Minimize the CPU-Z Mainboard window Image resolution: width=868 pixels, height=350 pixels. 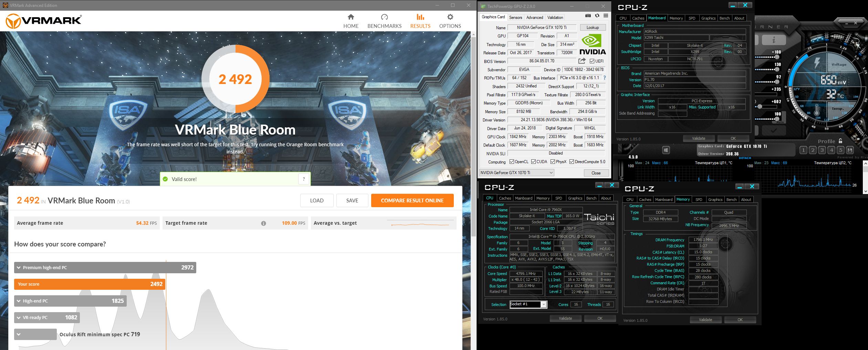tap(732, 6)
